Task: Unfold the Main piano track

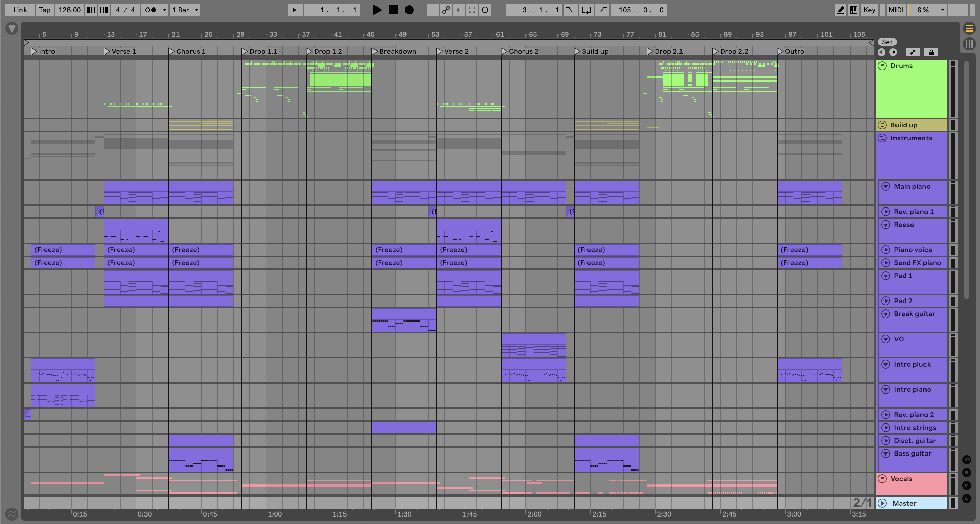Action: [886, 186]
